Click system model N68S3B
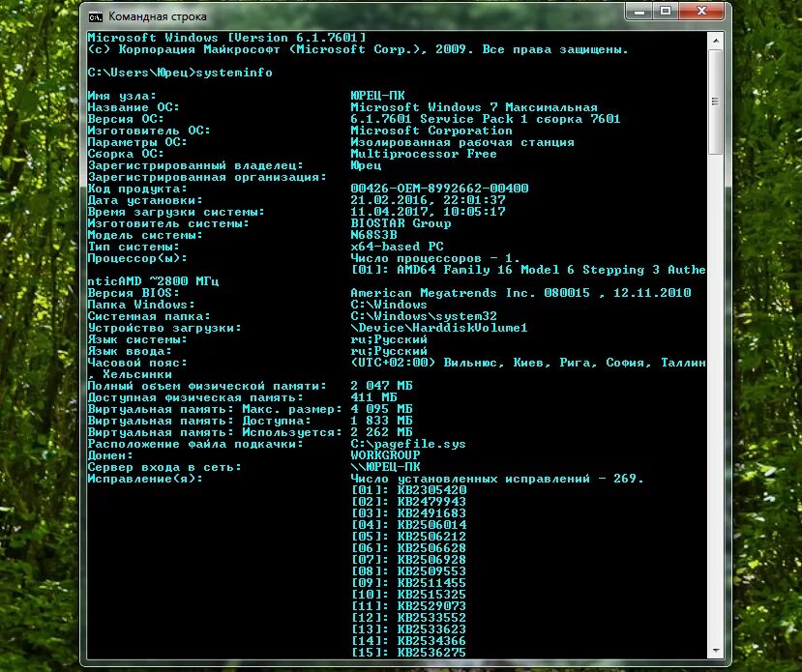The height and width of the screenshot is (672, 802). pyautogui.click(x=373, y=235)
